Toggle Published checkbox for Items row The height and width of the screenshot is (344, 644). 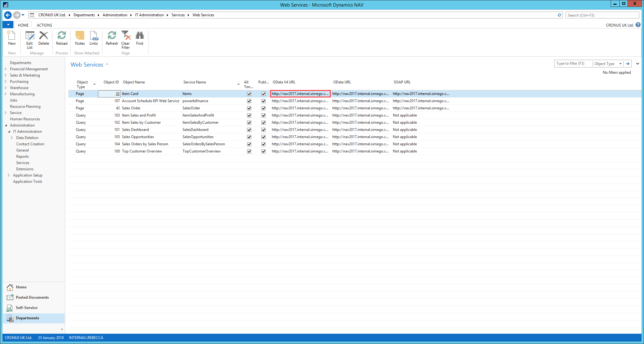(263, 93)
